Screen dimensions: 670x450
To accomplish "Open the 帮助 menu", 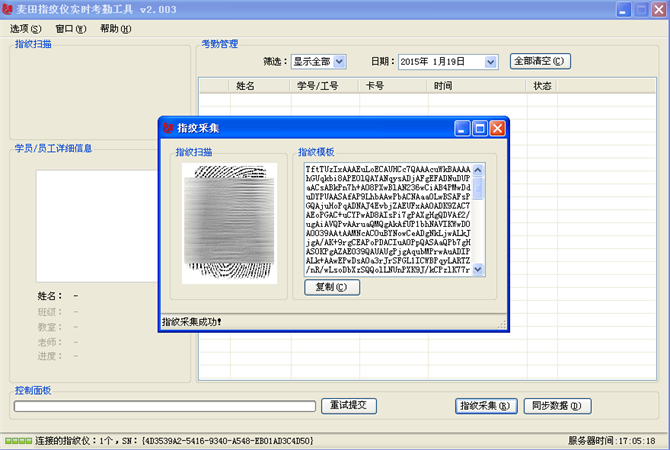I will [116, 29].
